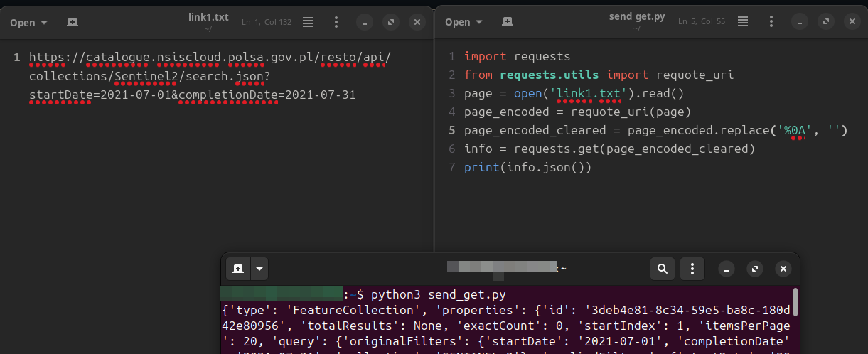868x354 pixels.
Task: Click the 'import requests' code line
Action: [x=517, y=56]
